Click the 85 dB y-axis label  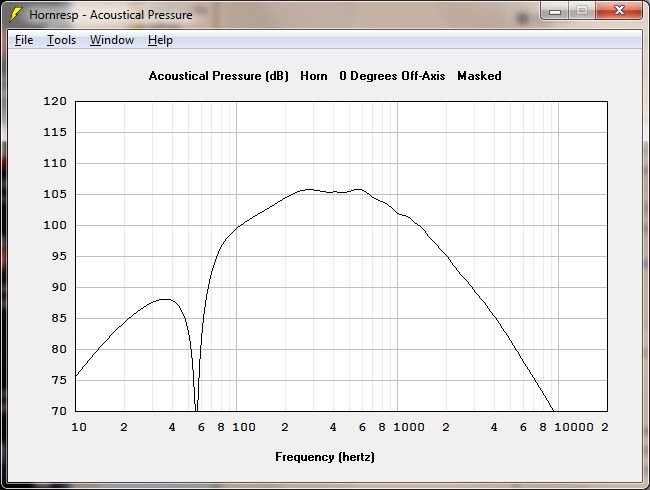[x=59, y=318]
